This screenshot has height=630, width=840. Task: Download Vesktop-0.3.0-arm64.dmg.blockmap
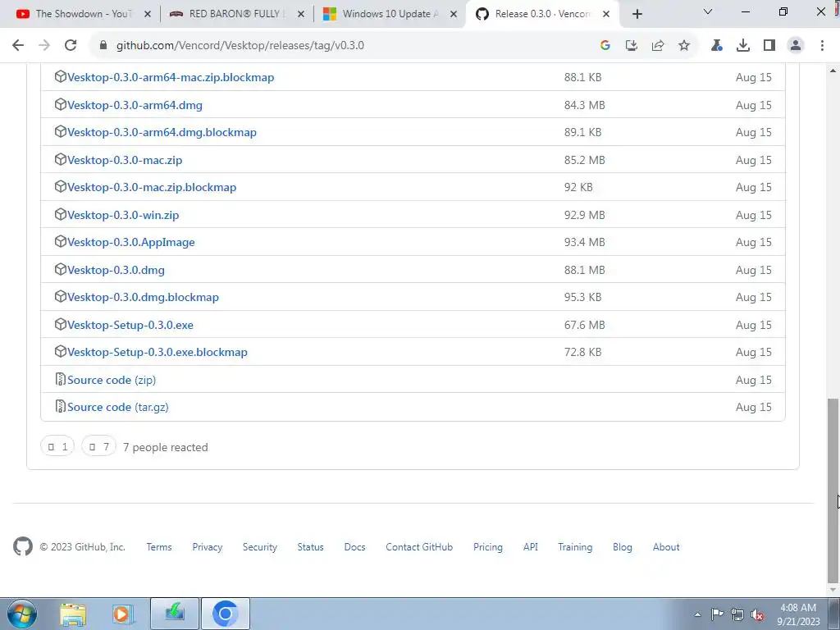tap(162, 132)
